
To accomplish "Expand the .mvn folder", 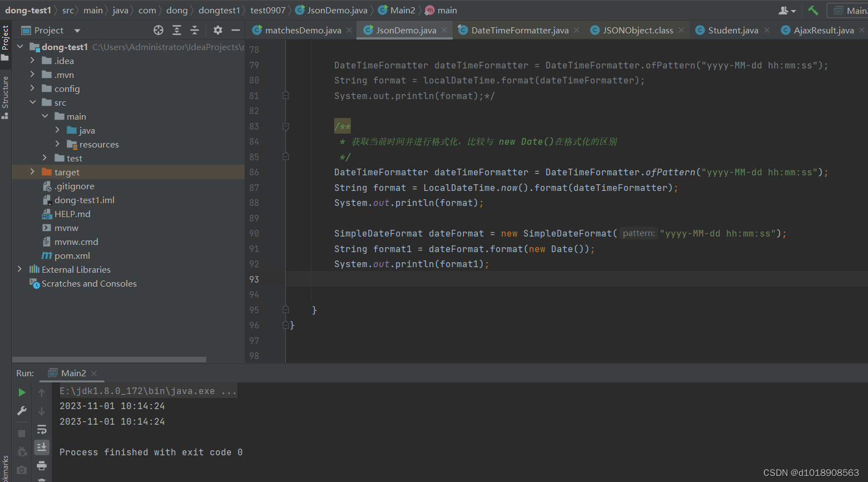I will point(32,75).
